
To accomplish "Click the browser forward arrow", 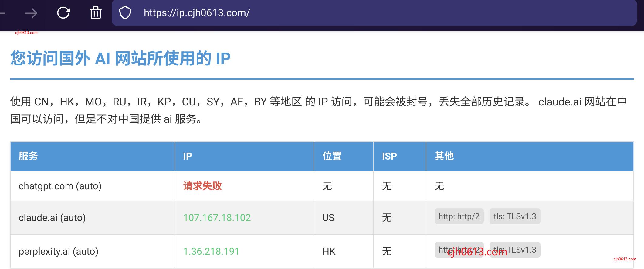I will pyautogui.click(x=31, y=13).
